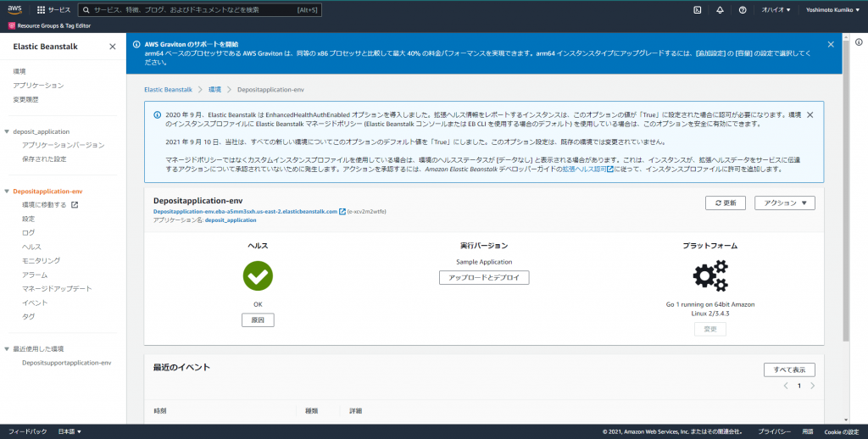This screenshot has height=439, width=868.
Task: Open アプリケーションバージョン in sidebar
Action: point(63,145)
